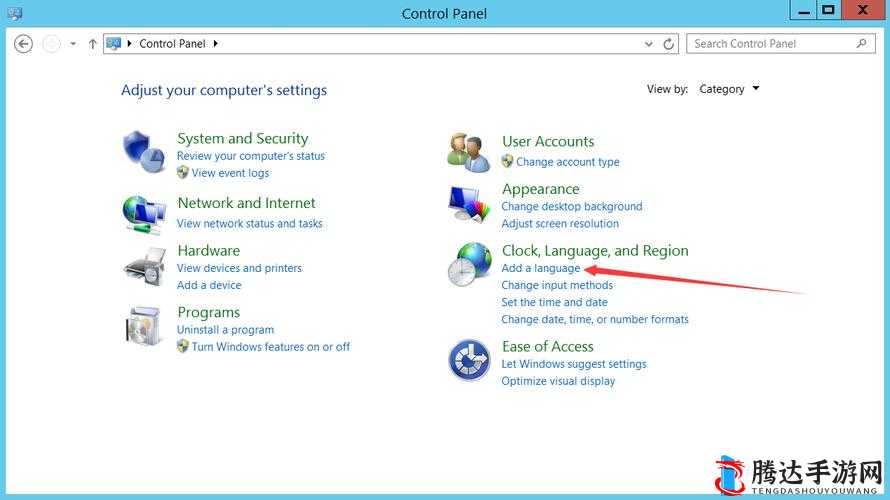890x500 pixels.
Task: Open the User Accounts people icon
Action: click(469, 153)
